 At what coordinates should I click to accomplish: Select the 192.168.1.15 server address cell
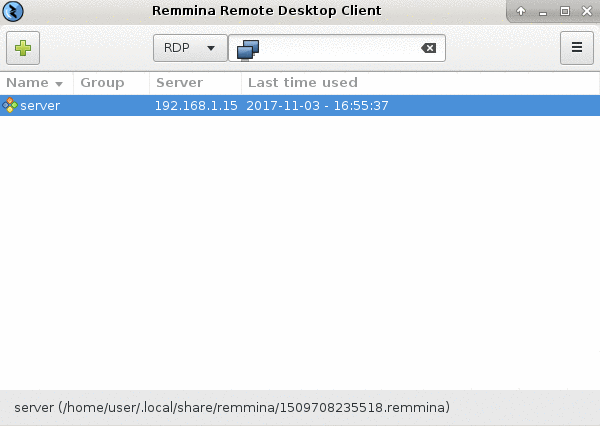[196, 106]
